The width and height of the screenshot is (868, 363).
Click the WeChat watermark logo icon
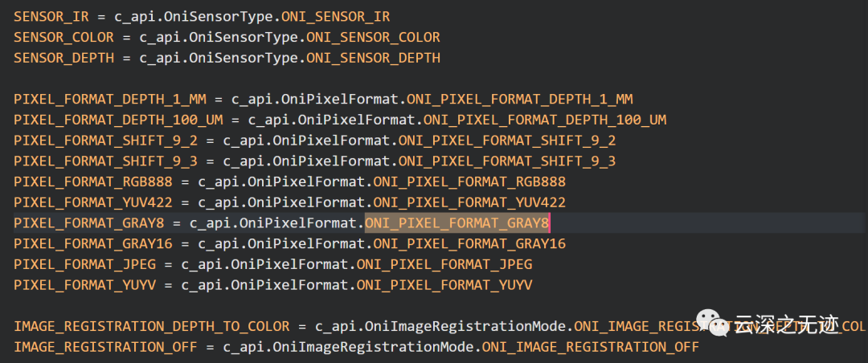tap(714, 324)
